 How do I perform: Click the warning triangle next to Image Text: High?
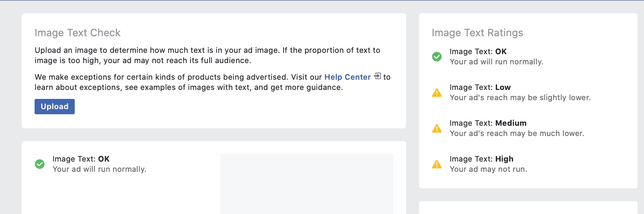point(437,164)
